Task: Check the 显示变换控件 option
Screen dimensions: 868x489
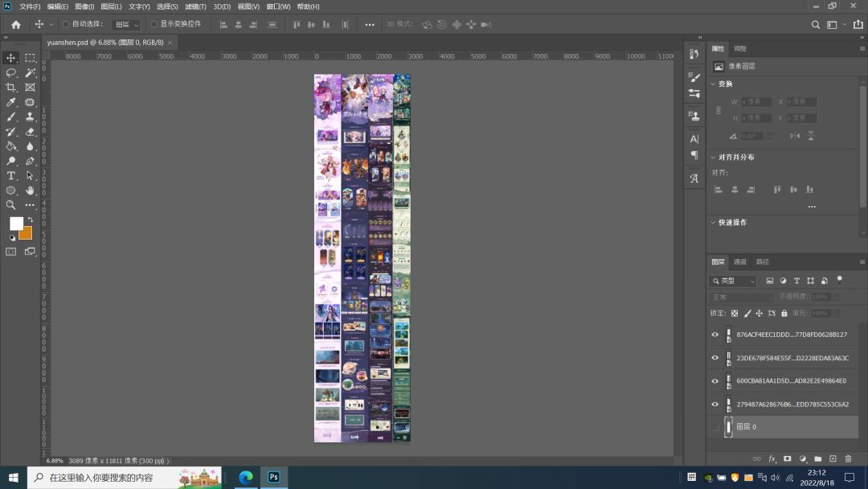Action: 154,24
